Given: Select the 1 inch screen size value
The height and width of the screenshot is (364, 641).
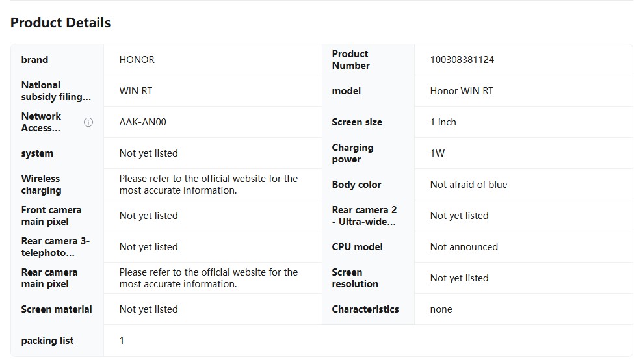Looking at the screenshot, I should pyautogui.click(x=443, y=122).
